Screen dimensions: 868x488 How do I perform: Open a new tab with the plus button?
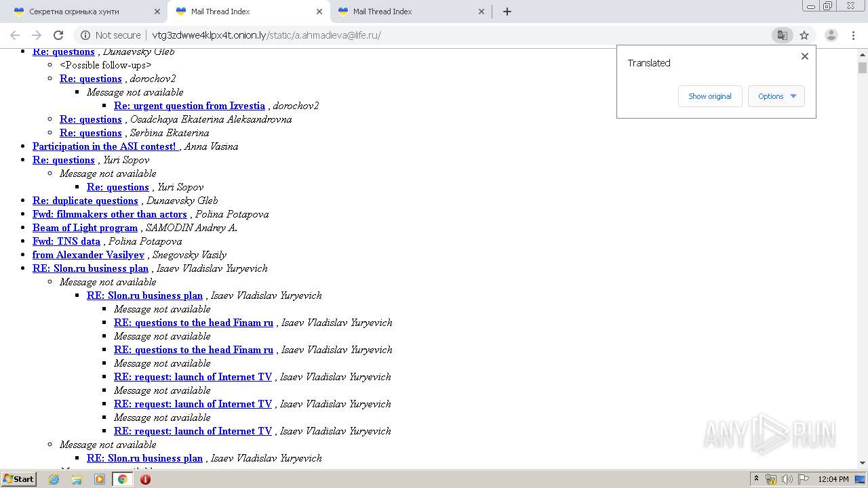tap(507, 12)
